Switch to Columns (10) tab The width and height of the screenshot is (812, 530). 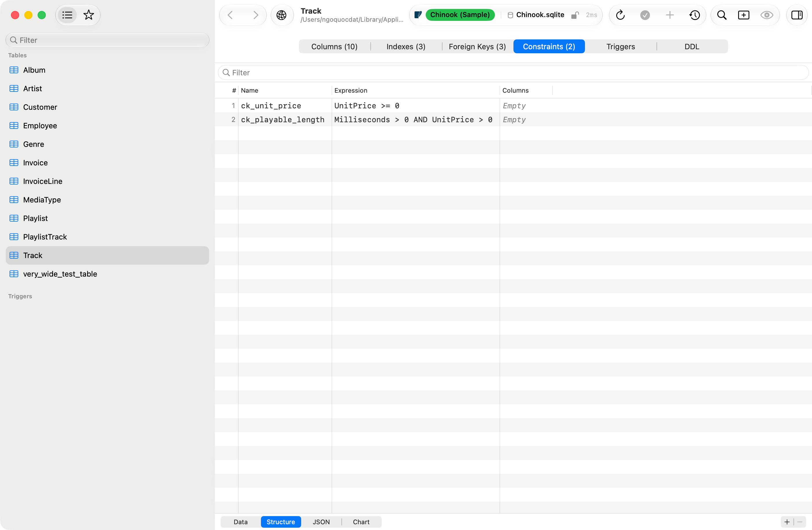pos(334,46)
